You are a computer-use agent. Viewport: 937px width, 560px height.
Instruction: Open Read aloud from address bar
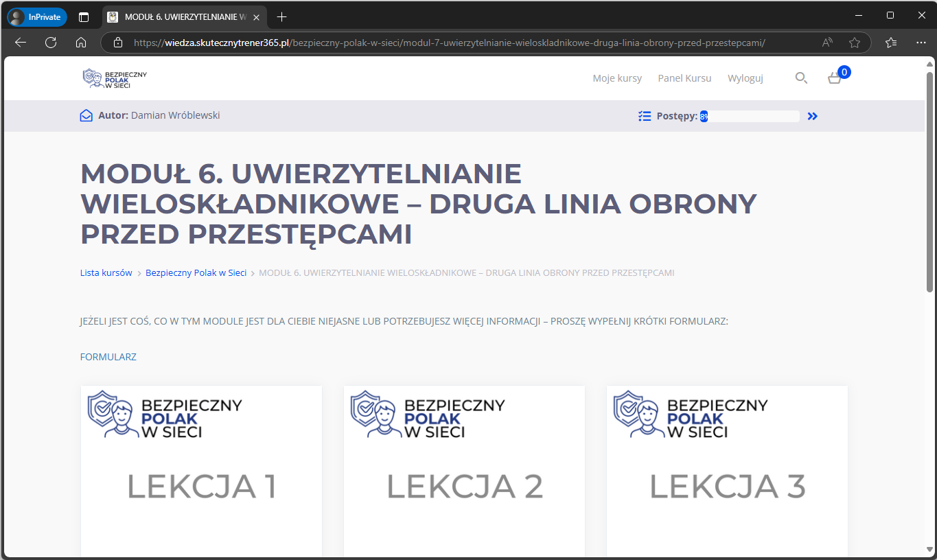click(828, 43)
